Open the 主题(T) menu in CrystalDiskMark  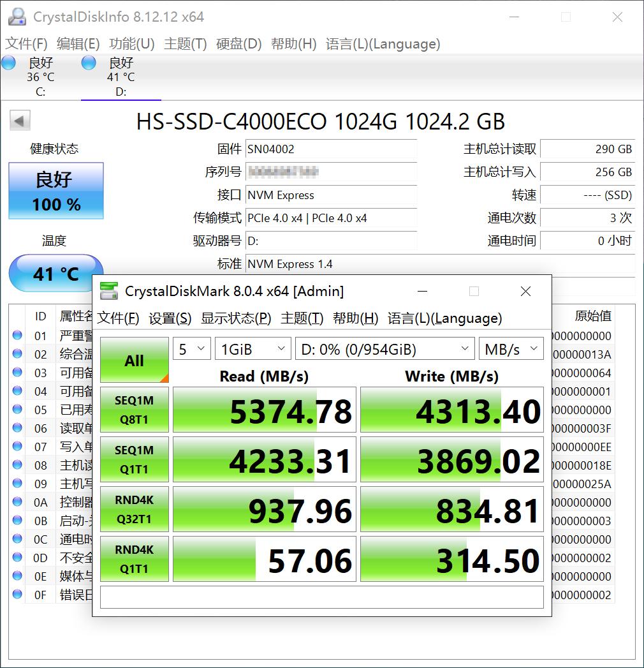pyautogui.click(x=302, y=318)
